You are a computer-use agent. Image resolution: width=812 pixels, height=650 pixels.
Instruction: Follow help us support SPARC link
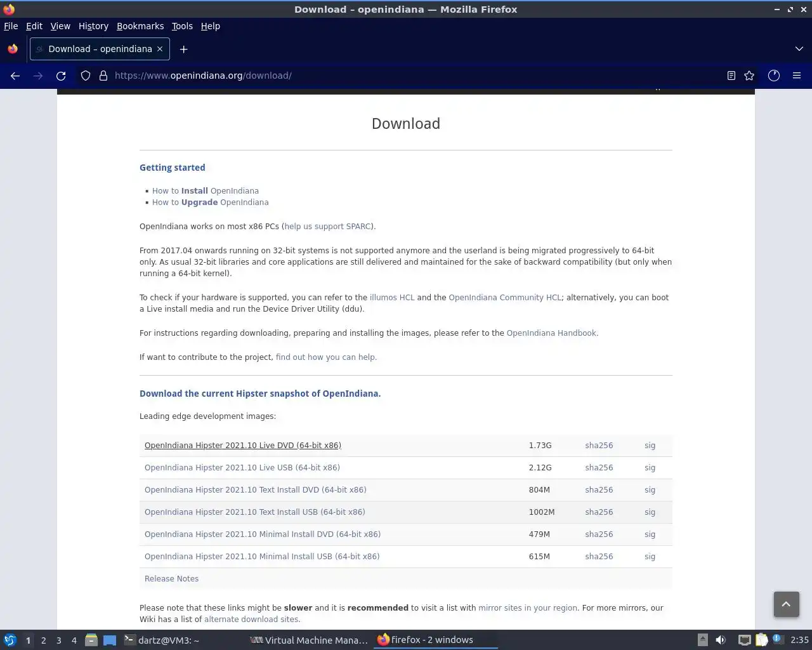[328, 226]
